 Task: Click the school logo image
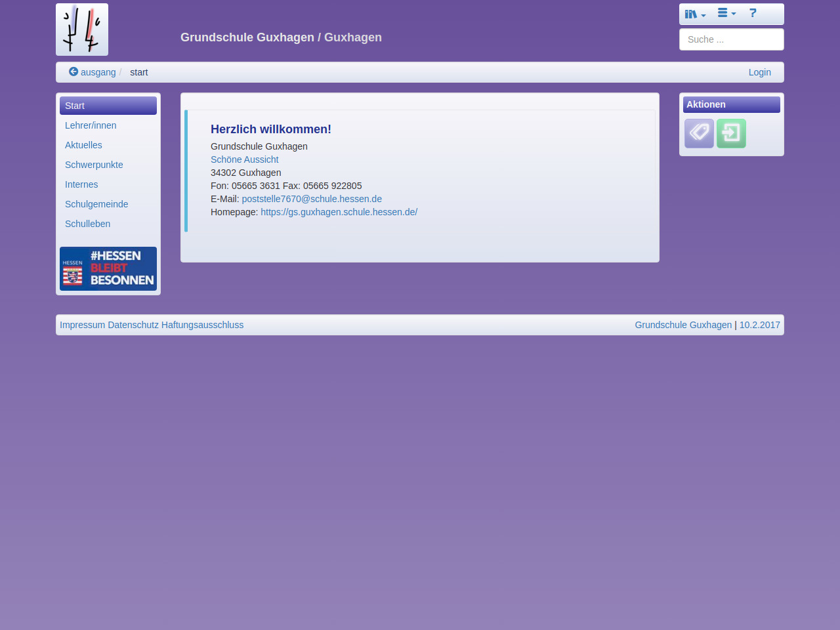(x=82, y=30)
